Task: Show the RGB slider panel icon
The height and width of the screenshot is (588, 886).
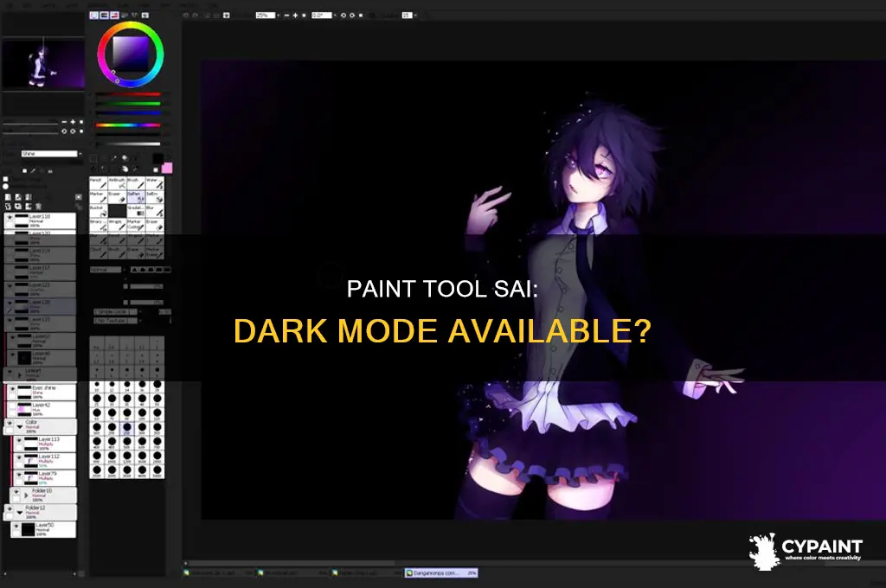Action: [104, 16]
